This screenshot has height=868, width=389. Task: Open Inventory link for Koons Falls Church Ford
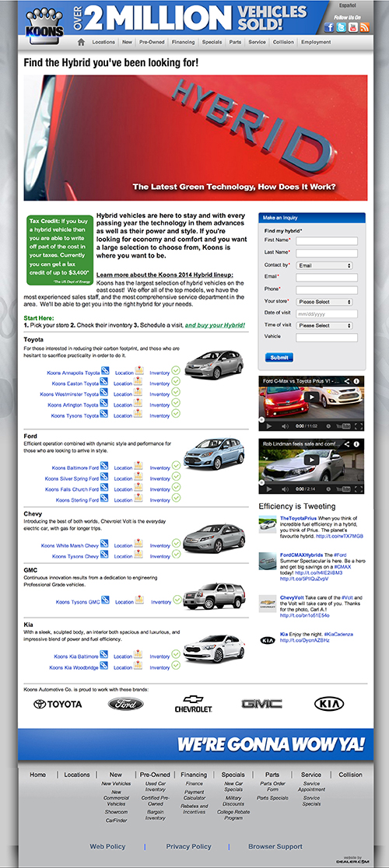point(160,489)
